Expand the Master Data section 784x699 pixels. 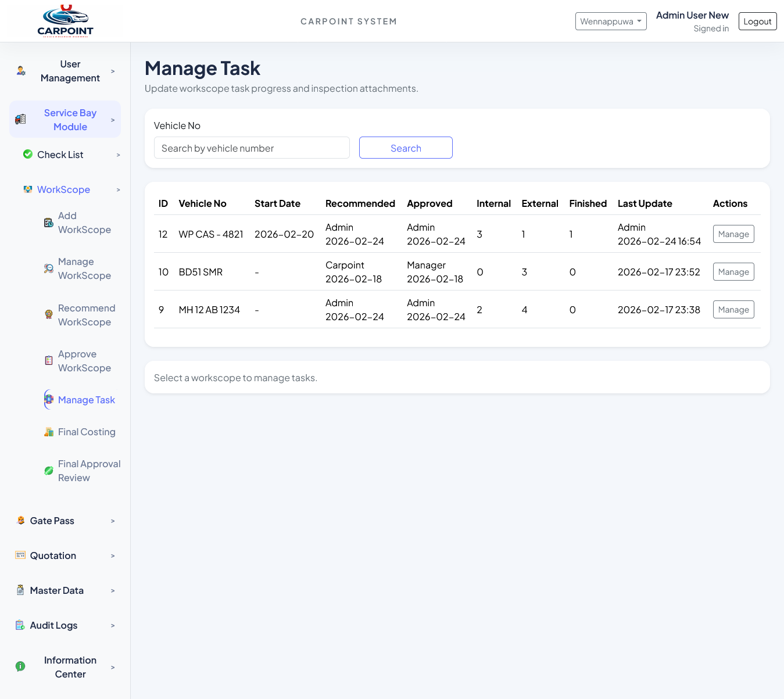[x=56, y=590]
